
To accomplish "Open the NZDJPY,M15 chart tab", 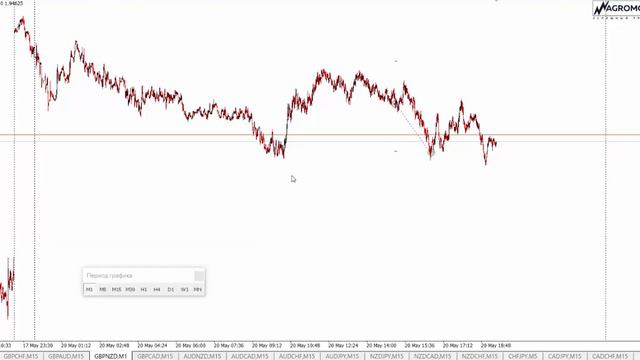I will (x=387, y=356).
